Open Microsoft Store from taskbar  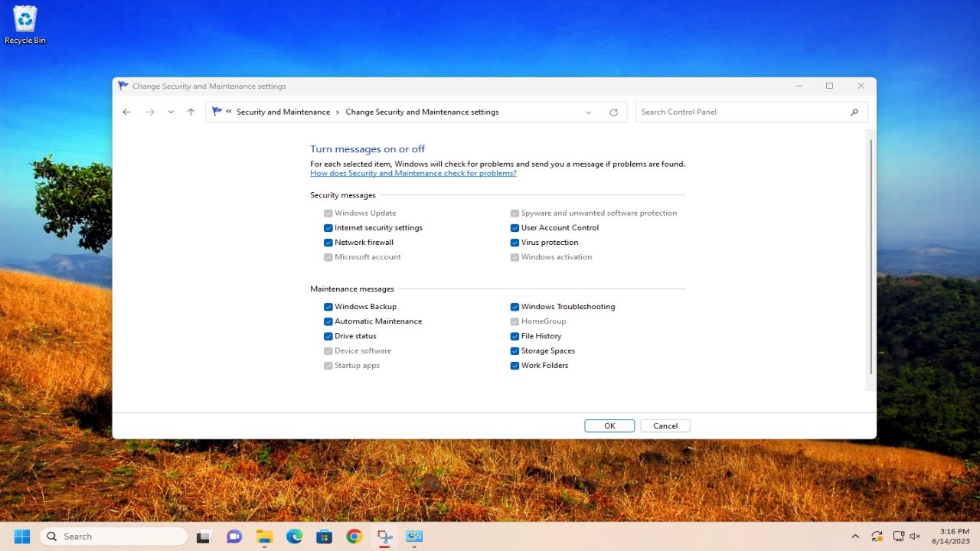(324, 536)
